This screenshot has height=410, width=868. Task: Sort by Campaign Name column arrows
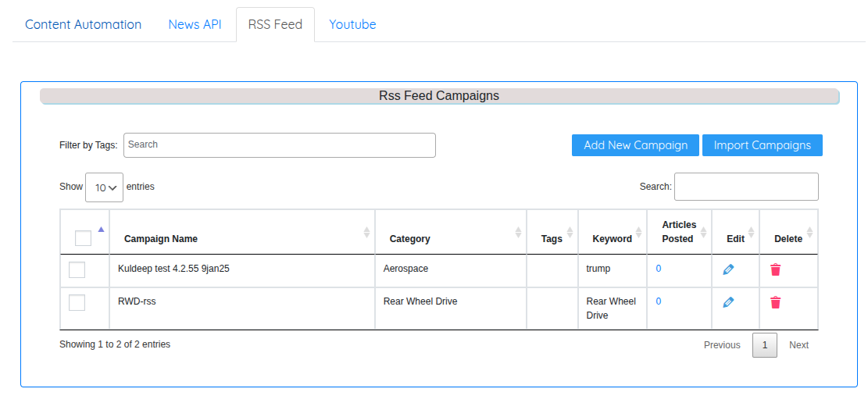tap(366, 233)
